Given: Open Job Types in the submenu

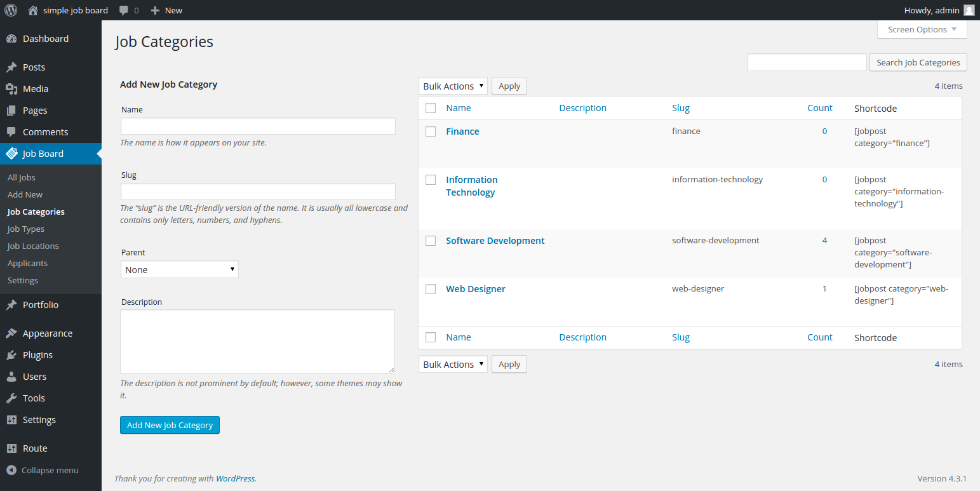Looking at the screenshot, I should [x=26, y=229].
